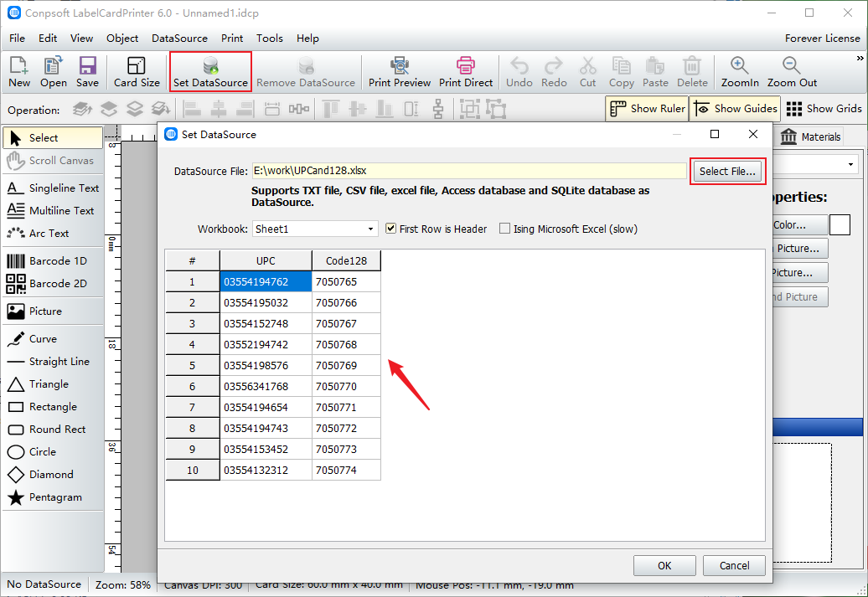Screen dimensions: 868x597
Task: Select the Straight Line tool
Action: [x=53, y=362]
